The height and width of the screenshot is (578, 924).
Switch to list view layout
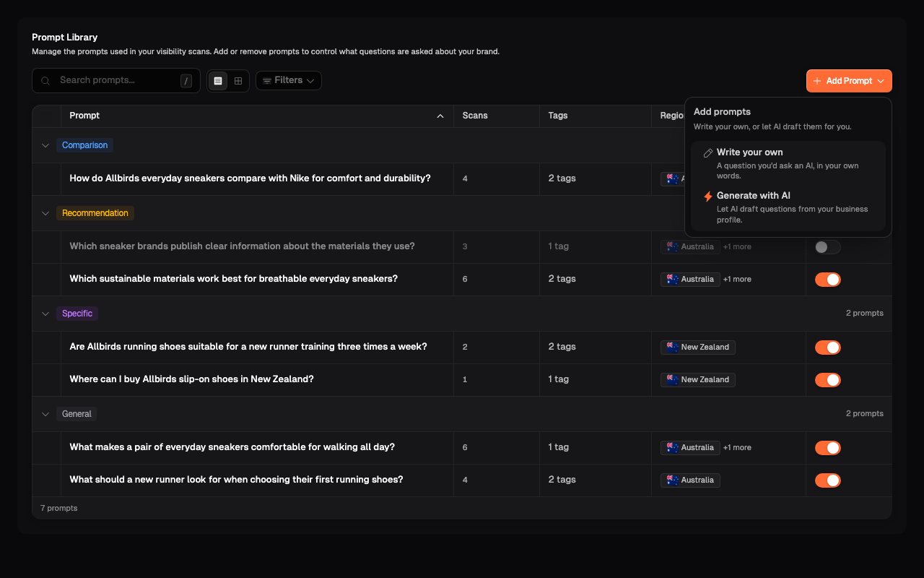(x=218, y=81)
